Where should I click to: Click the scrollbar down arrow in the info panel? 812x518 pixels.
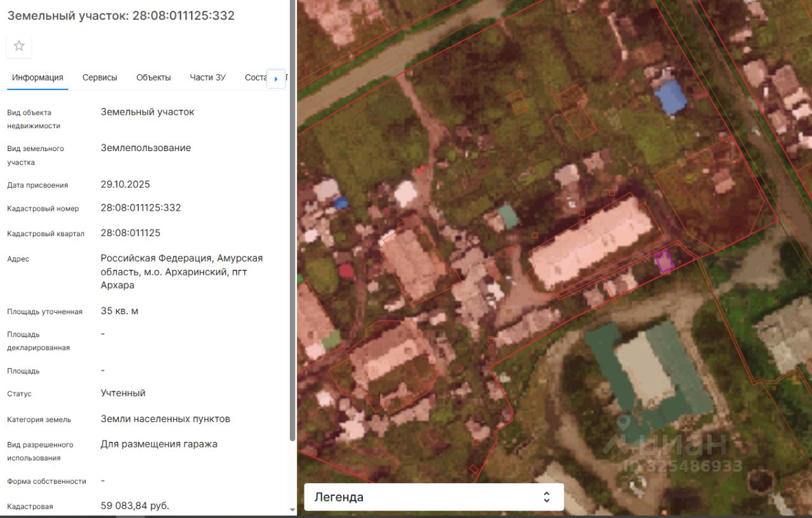coord(292,510)
